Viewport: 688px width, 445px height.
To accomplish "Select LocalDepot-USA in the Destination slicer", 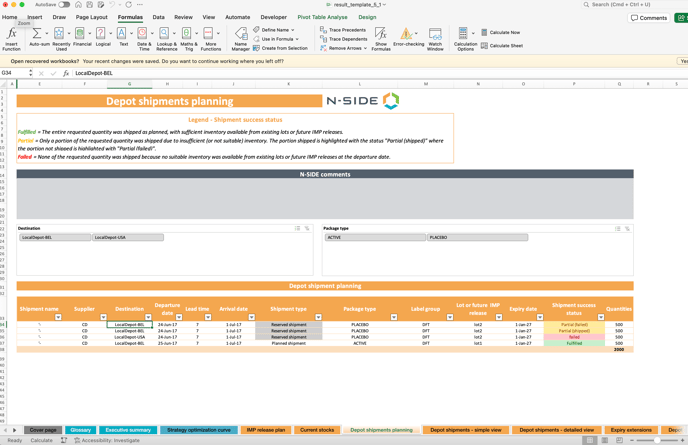I will (128, 238).
